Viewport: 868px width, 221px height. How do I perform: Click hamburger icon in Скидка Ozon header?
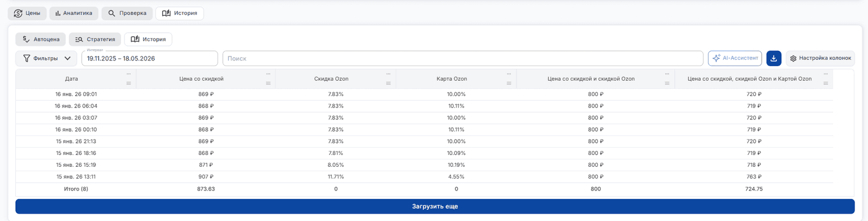388,84
